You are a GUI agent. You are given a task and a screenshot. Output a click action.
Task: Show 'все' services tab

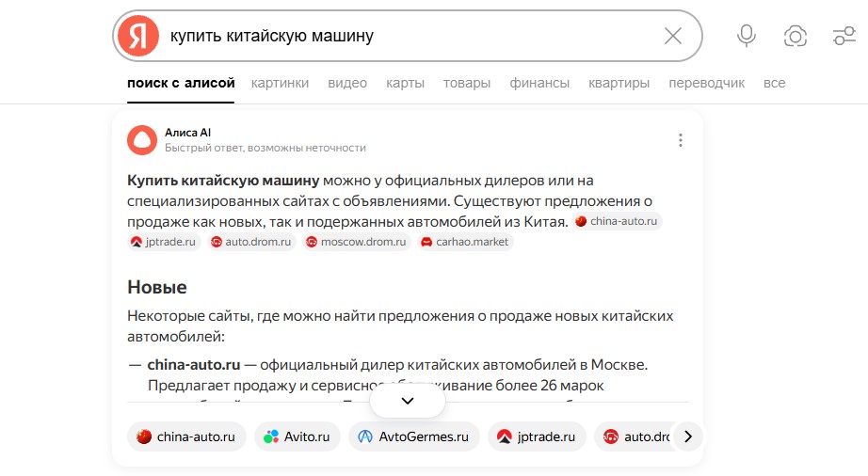click(774, 84)
